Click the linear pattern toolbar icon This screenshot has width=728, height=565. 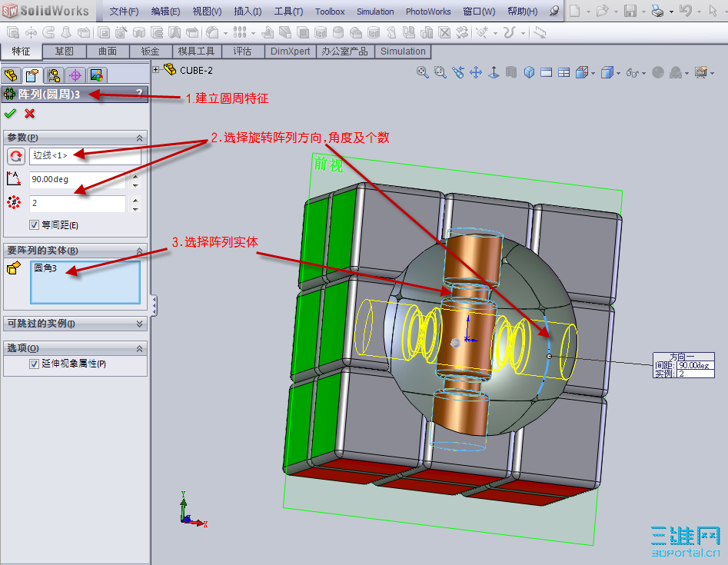(x=240, y=32)
